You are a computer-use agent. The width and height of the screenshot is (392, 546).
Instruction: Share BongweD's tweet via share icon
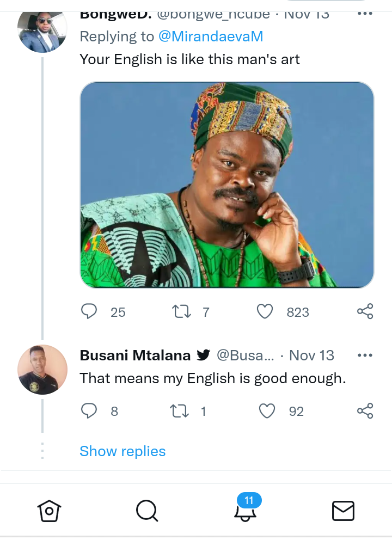coord(365,311)
